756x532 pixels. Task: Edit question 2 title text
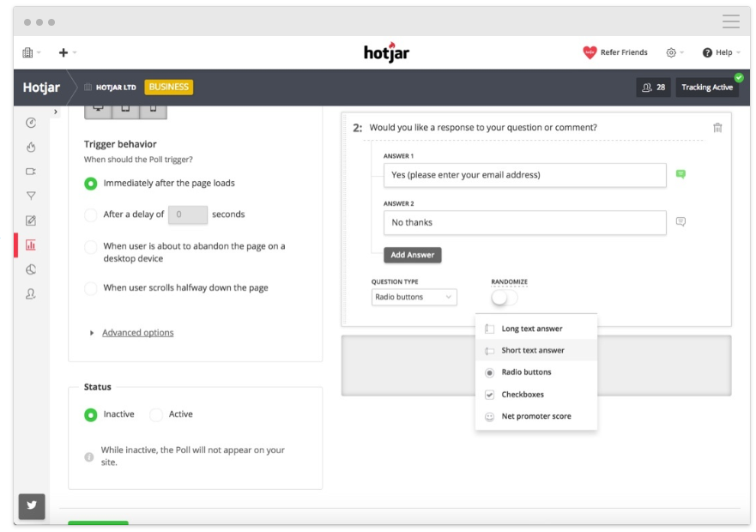tap(483, 127)
